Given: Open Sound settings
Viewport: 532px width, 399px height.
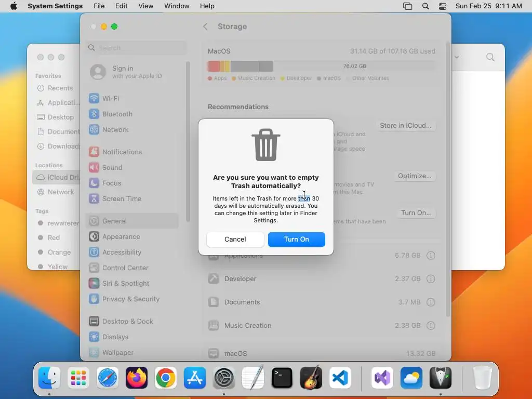Looking at the screenshot, I should click(132, 167).
